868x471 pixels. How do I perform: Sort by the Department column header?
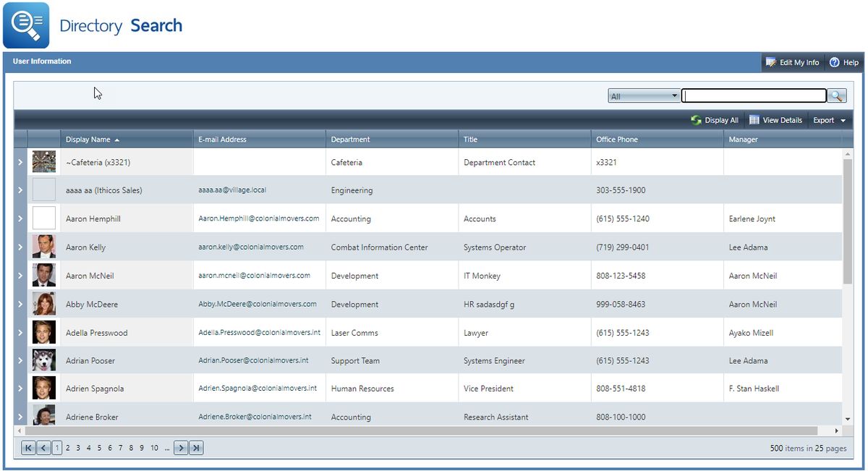coord(350,139)
